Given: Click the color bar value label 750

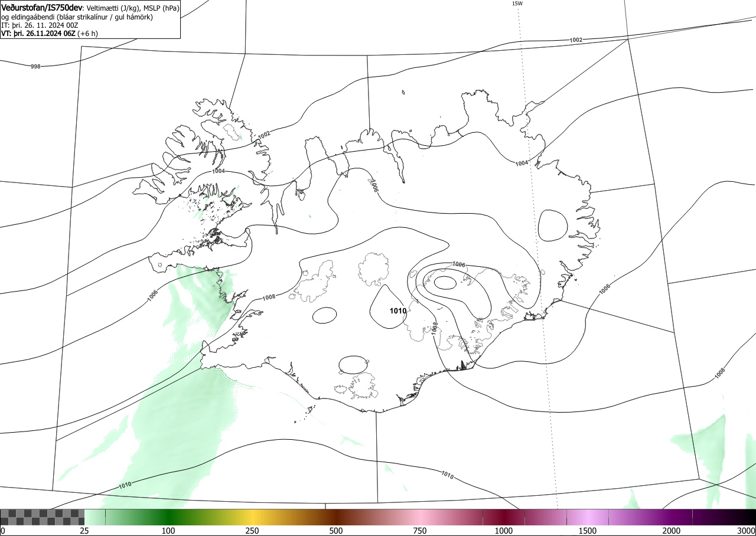Looking at the screenshot, I should coord(420,531).
